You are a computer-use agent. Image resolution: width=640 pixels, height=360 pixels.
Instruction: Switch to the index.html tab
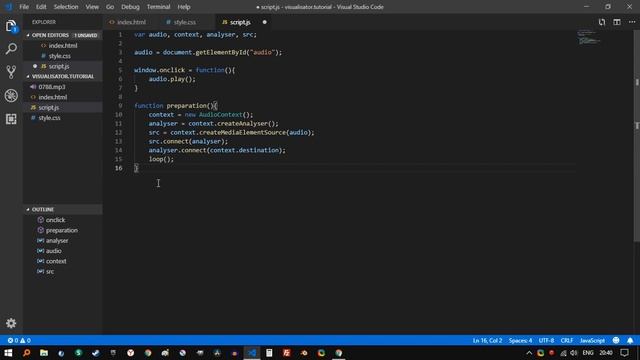[x=131, y=22]
